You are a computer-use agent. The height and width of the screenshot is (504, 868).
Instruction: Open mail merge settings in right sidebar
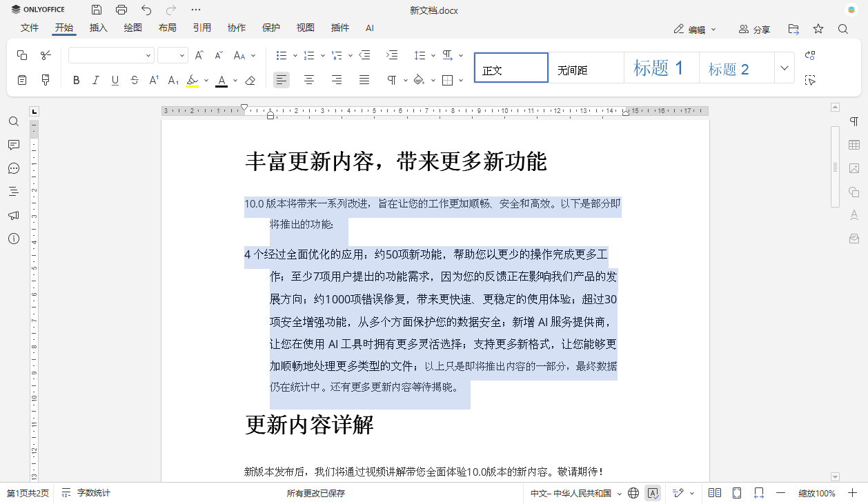click(854, 239)
